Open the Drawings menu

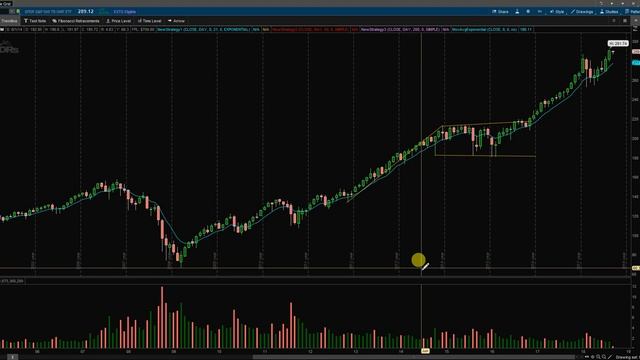(x=582, y=11)
